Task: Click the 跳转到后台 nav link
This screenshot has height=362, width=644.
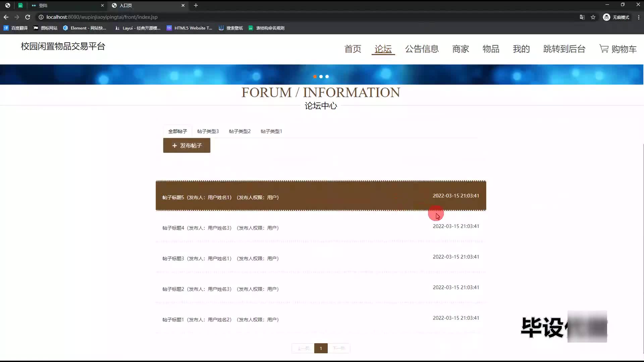Action: click(x=564, y=49)
